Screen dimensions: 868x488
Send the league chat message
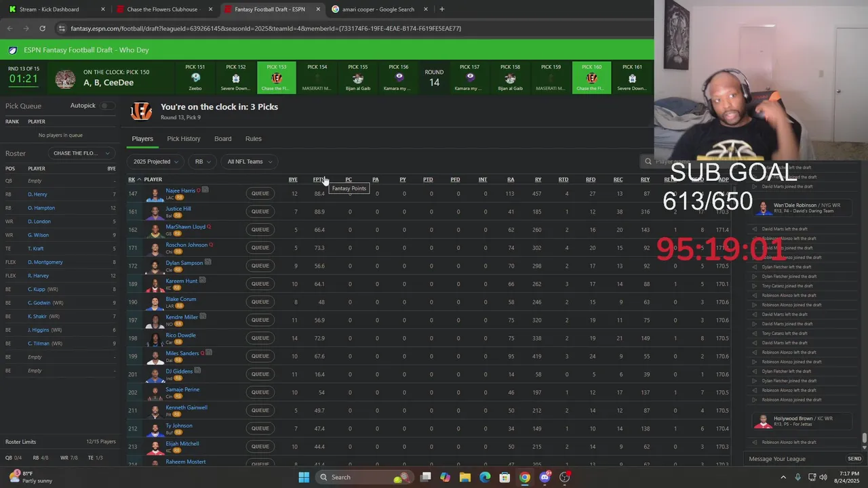click(x=854, y=459)
